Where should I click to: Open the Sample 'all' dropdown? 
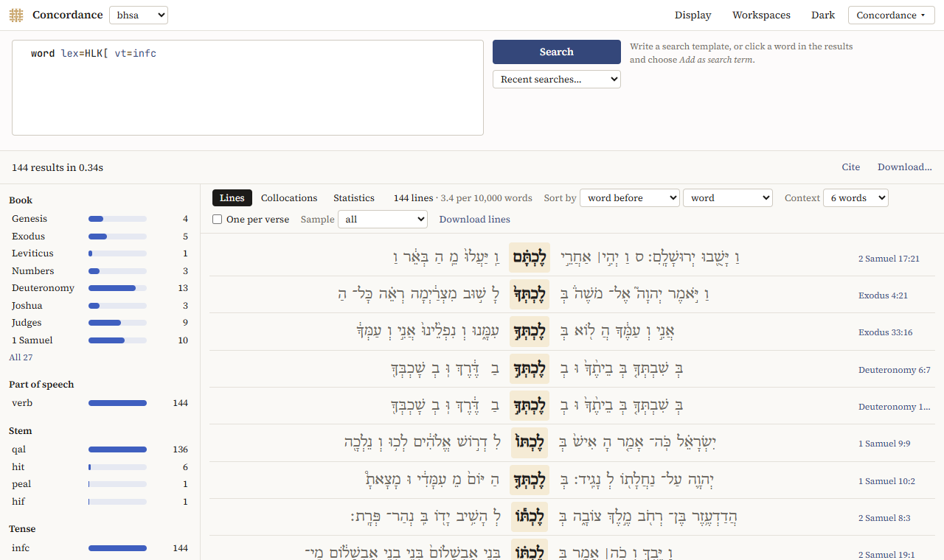(383, 219)
